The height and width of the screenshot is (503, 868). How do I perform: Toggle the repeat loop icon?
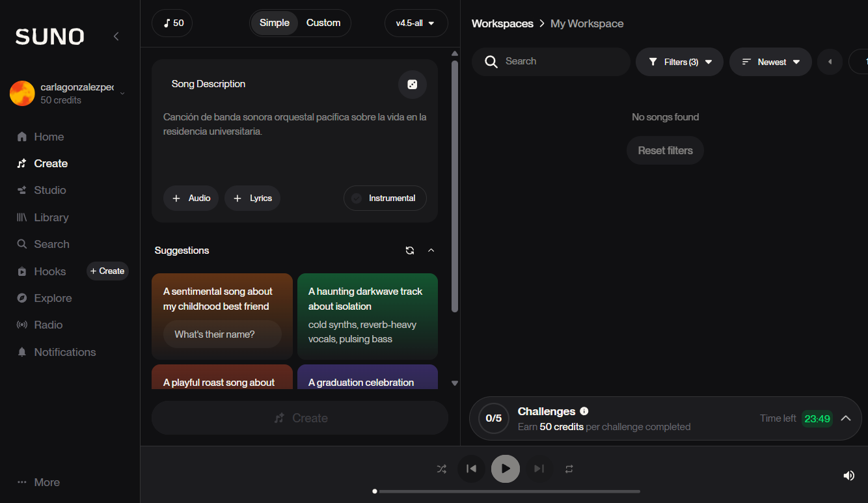pyautogui.click(x=569, y=469)
